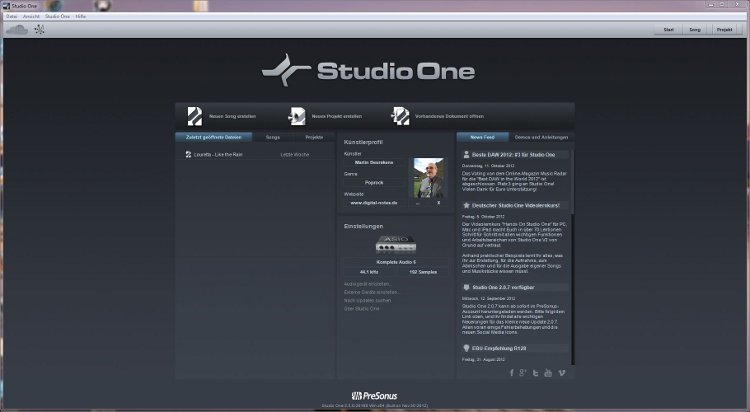Open EBU-Empfehlung R128 headline
The width and height of the screenshot is (750, 412).
(x=499, y=348)
